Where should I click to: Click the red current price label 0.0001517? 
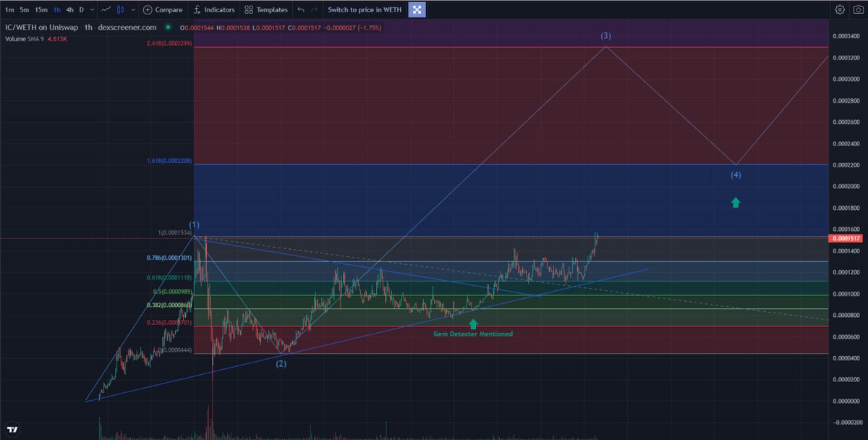tap(847, 237)
